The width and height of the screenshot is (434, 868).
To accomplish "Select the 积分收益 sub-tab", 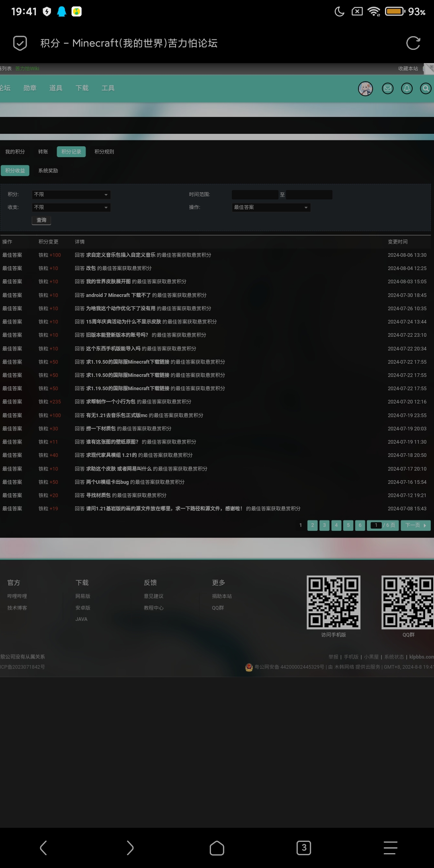I will [x=15, y=170].
